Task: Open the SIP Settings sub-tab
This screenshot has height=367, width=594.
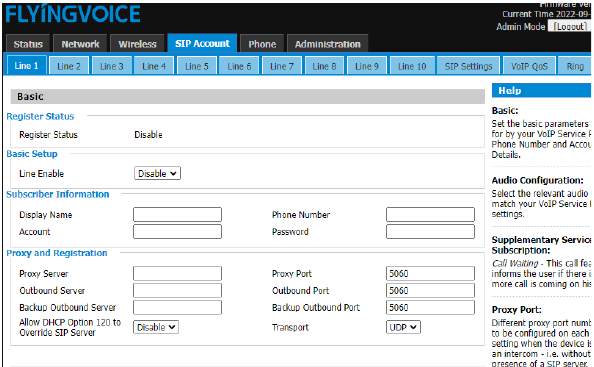Action: point(469,66)
